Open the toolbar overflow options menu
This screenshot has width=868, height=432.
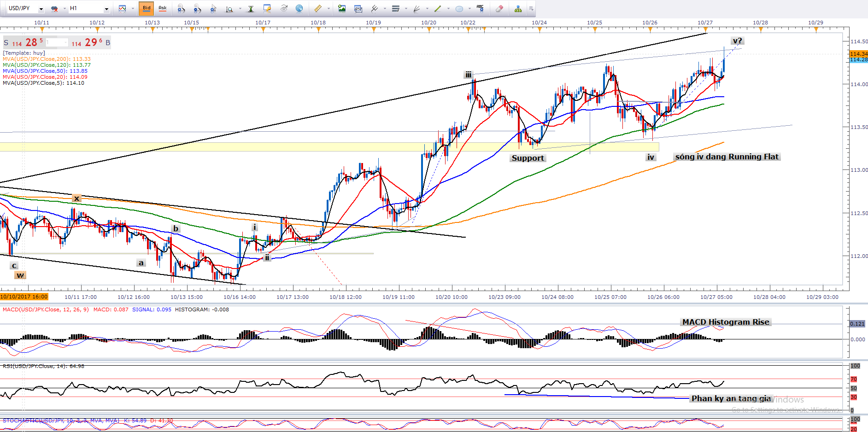tap(531, 8)
